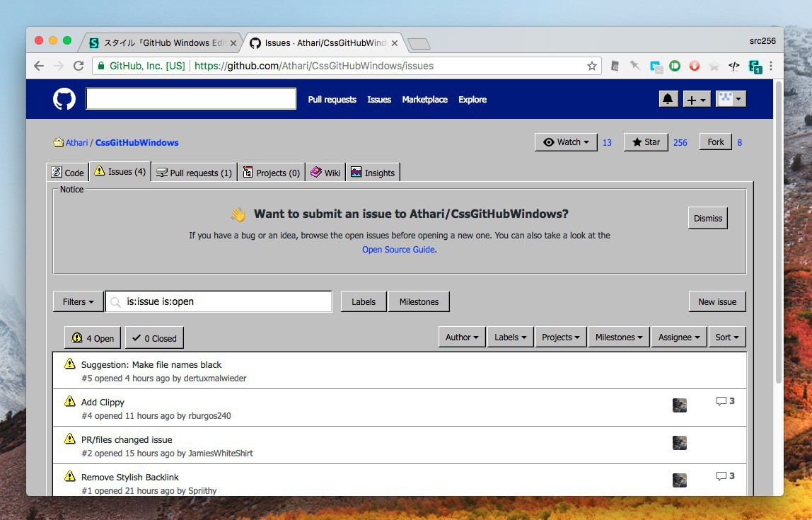Viewport: 812px width, 520px height.
Task: Open the GitHub Octocat home logo
Action: pos(64,99)
